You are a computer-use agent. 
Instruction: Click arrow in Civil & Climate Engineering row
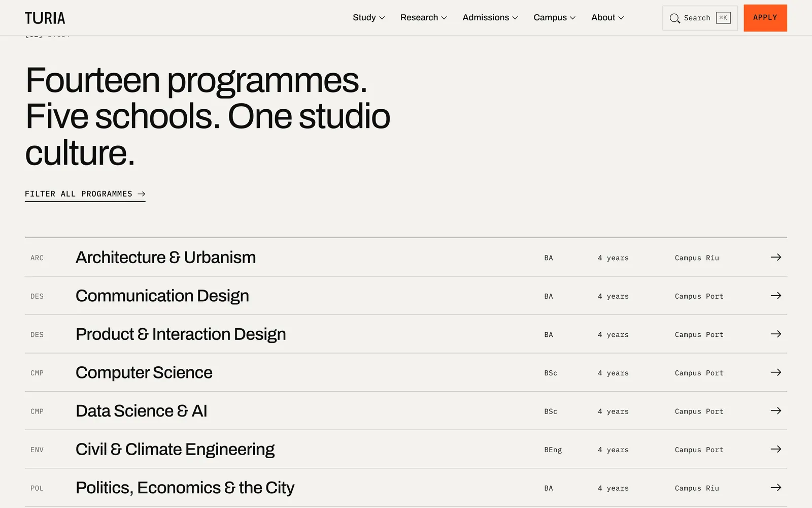tap(775, 449)
